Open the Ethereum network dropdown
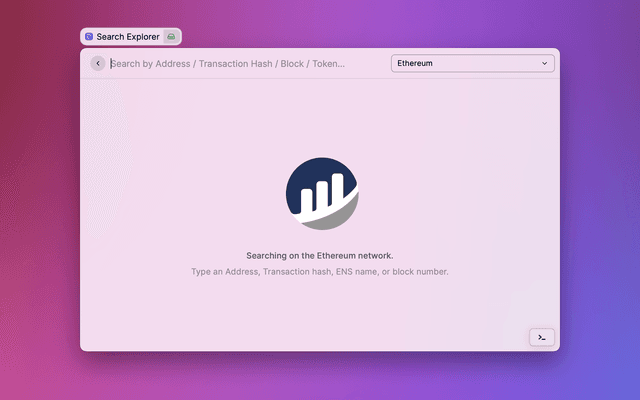The width and height of the screenshot is (640, 400). [472, 63]
